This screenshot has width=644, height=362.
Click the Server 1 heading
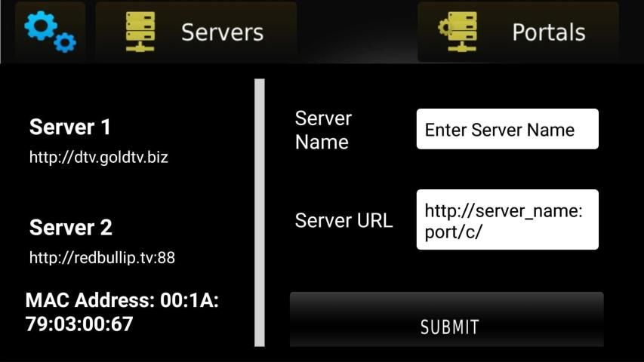tap(69, 127)
